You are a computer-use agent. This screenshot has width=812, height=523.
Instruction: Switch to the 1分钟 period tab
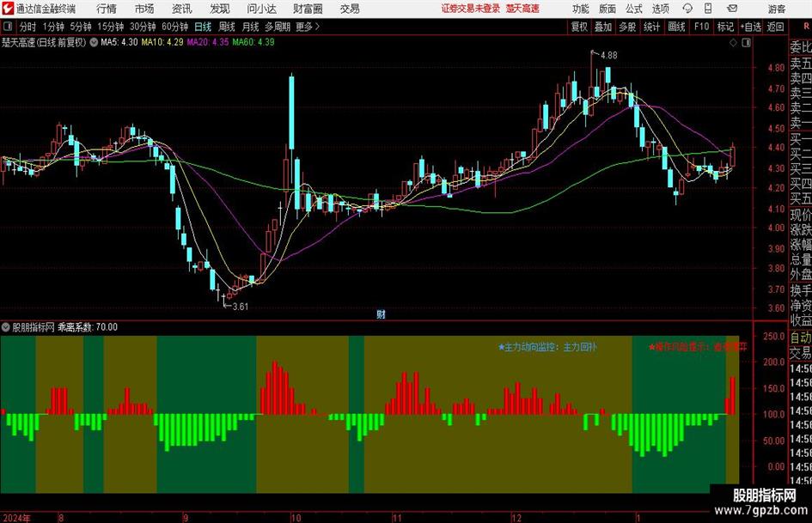click(52, 27)
